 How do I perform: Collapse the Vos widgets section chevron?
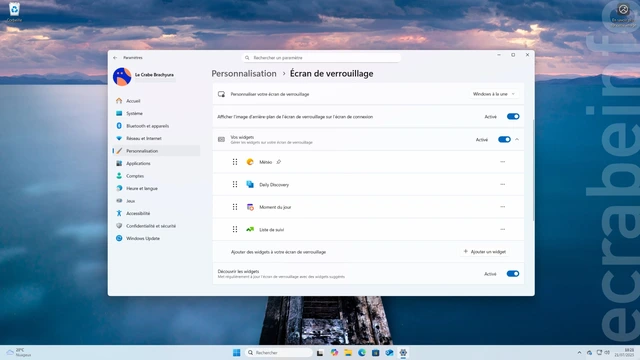pyautogui.click(x=517, y=140)
